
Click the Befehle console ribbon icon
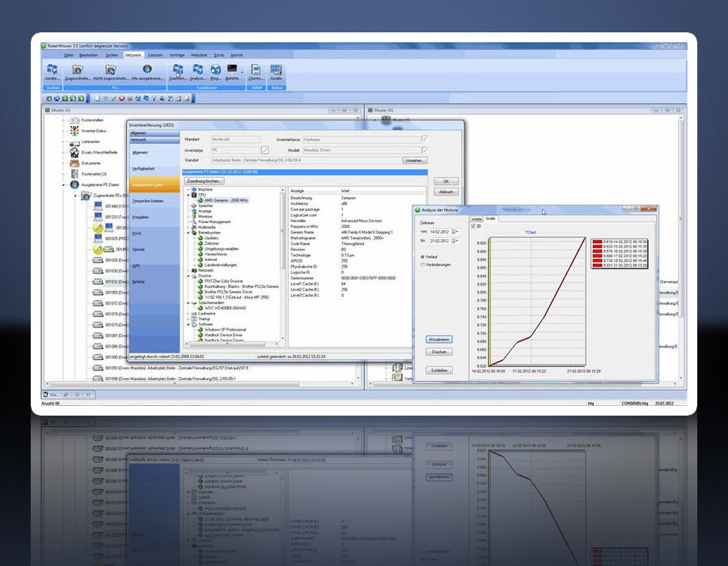coord(232,69)
